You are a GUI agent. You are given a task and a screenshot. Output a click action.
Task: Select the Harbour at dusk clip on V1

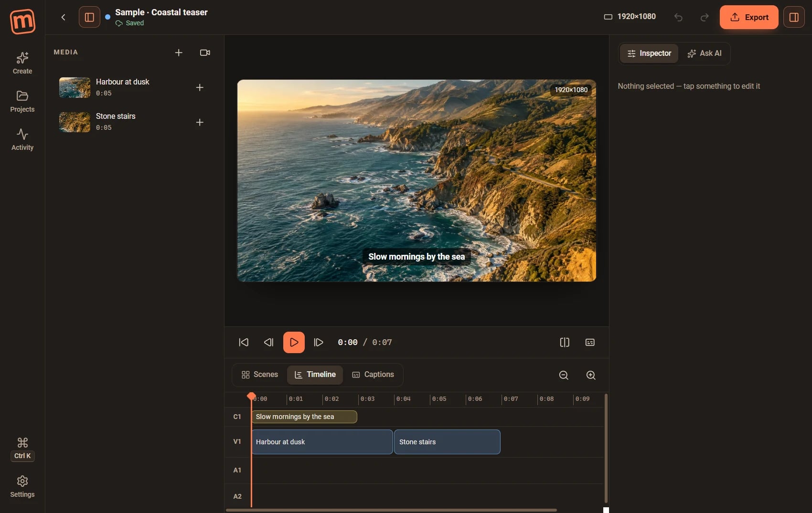[322, 442]
